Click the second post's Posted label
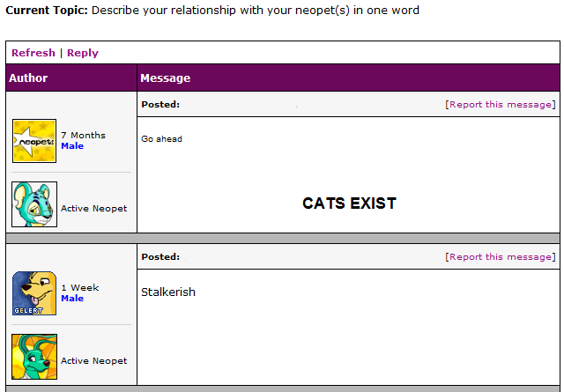 click(x=160, y=256)
